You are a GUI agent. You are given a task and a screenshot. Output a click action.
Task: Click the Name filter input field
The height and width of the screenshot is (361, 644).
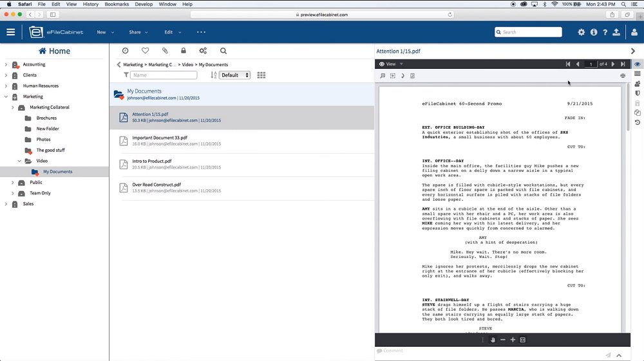164,75
